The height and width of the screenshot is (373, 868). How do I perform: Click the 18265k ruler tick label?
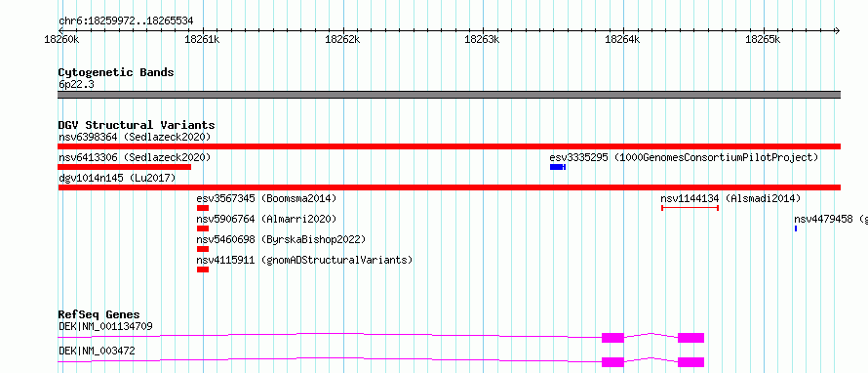coord(764,39)
